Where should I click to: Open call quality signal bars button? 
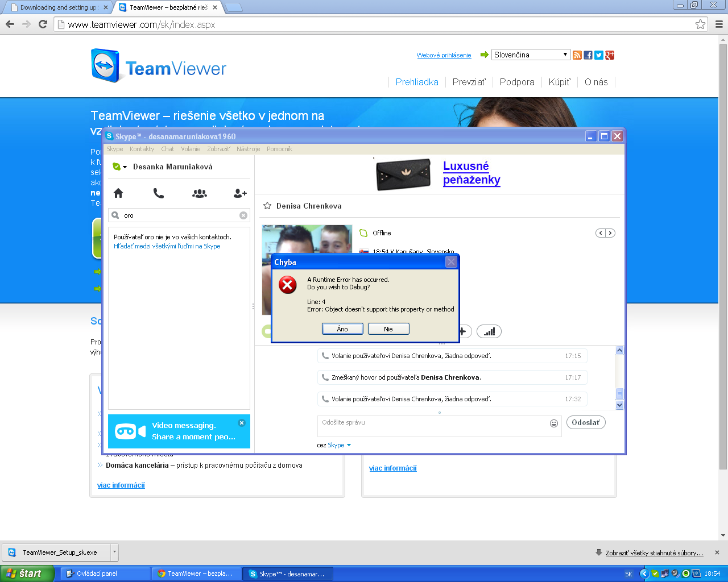pyautogui.click(x=489, y=331)
